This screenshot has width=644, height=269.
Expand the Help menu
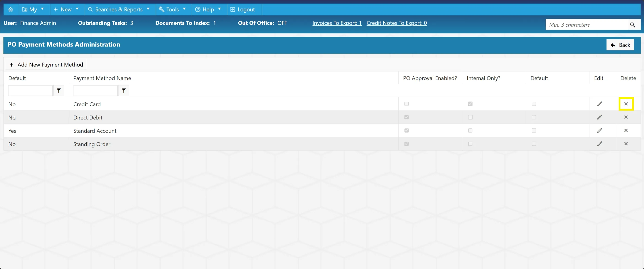click(210, 9)
